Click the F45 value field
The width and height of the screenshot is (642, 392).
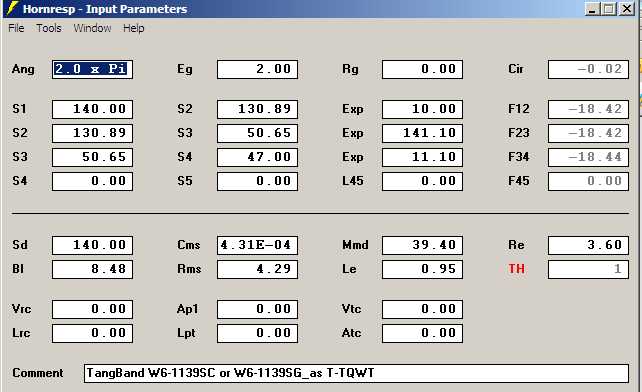pyautogui.click(x=588, y=181)
